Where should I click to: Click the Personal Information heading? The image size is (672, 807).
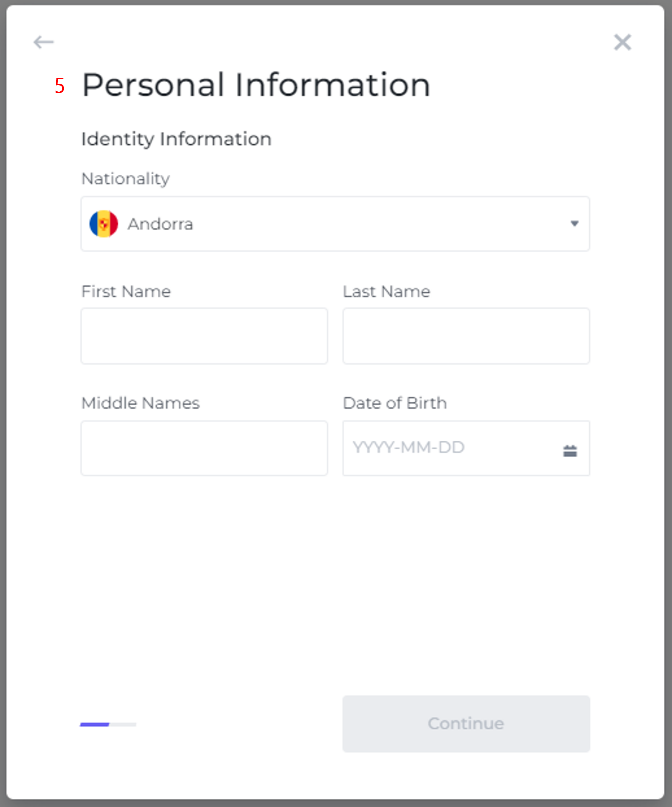coord(256,85)
